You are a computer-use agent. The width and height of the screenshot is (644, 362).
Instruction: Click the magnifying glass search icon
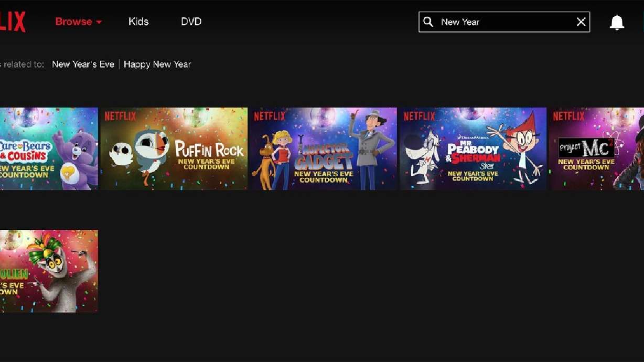[x=428, y=22]
